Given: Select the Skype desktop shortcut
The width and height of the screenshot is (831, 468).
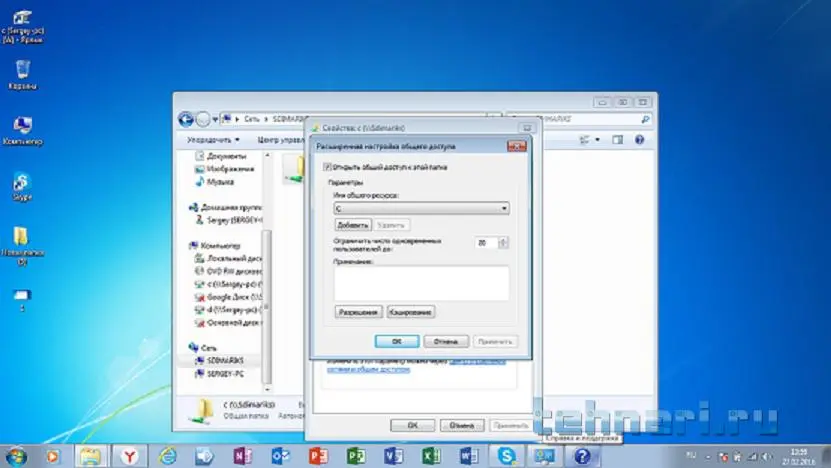Looking at the screenshot, I should [x=22, y=186].
